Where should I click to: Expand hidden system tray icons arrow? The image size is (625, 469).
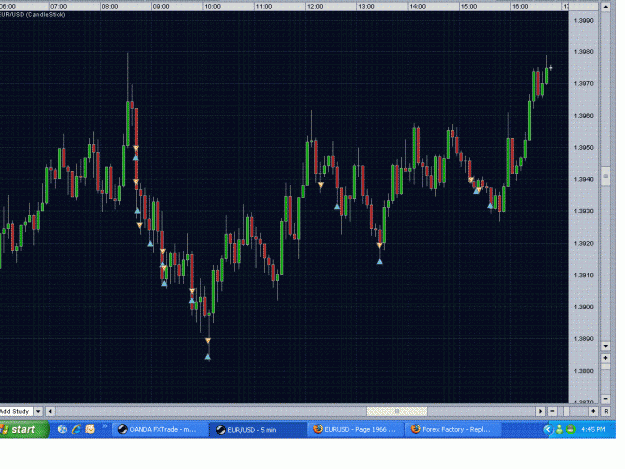point(548,429)
